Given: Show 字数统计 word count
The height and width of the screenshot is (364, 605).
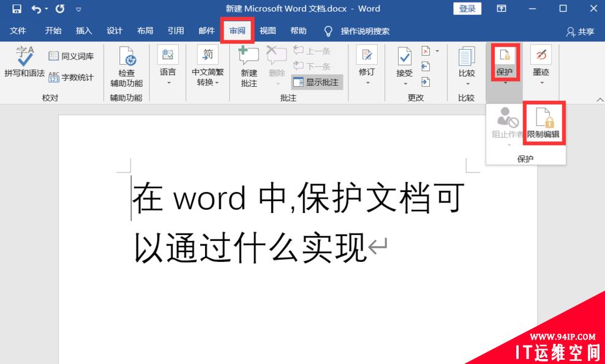Looking at the screenshot, I should click(x=72, y=77).
